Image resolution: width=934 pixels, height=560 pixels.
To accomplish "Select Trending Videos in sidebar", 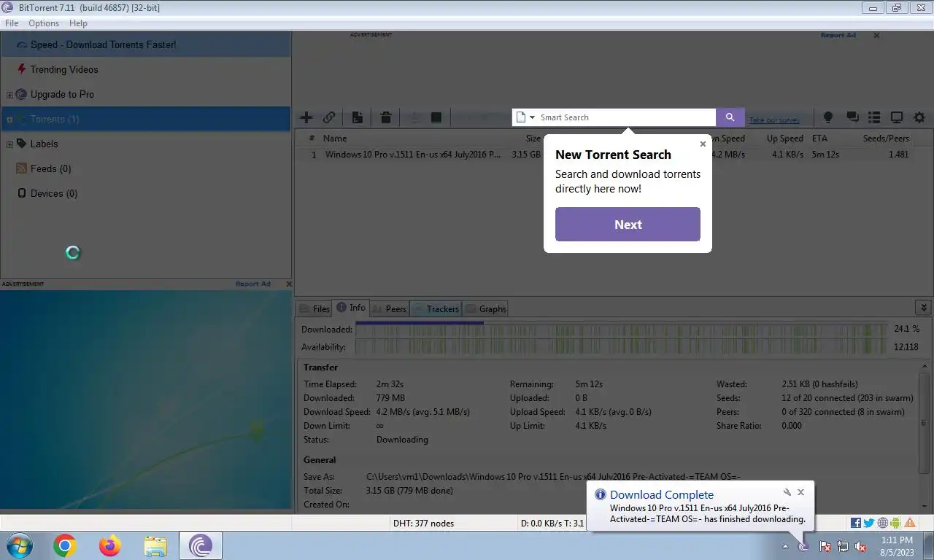I will click(x=64, y=70).
